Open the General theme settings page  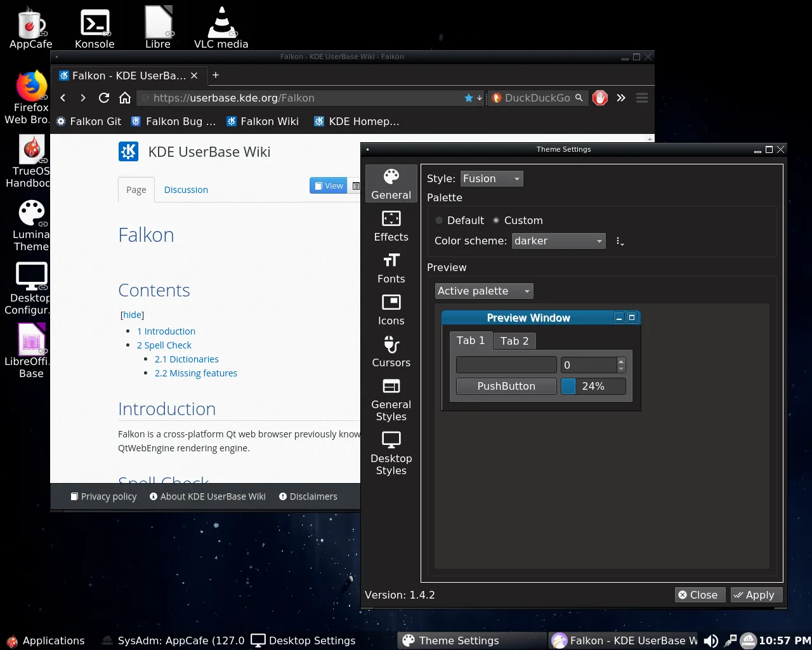click(391, 184)
